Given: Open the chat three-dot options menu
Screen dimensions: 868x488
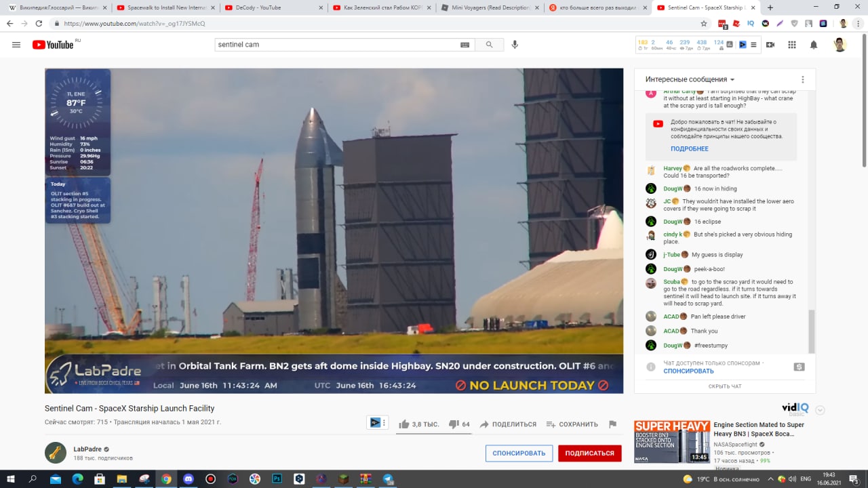Looking at the screenshot, I should [x=803, y=79].
